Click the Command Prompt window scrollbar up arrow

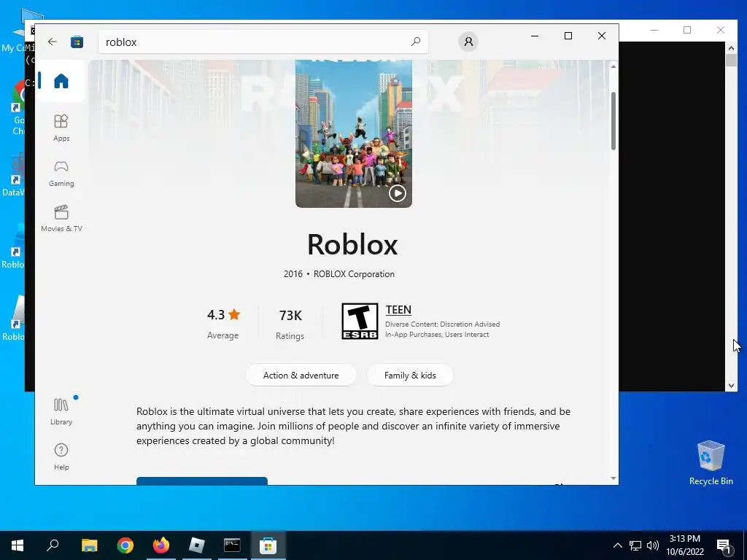[x=731, y=47]
